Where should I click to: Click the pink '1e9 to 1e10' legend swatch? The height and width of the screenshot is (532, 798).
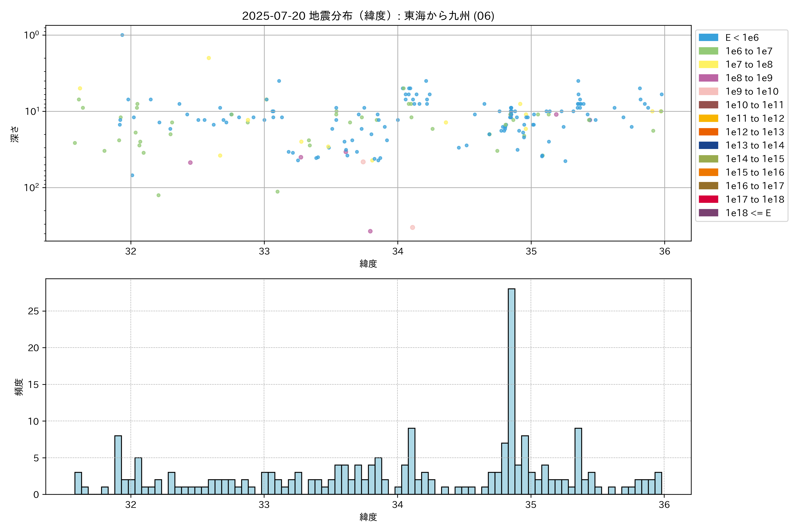708,92
